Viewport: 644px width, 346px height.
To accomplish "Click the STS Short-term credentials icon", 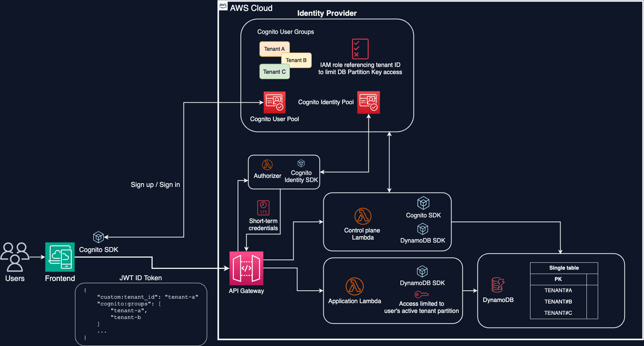I will point(263,208).
